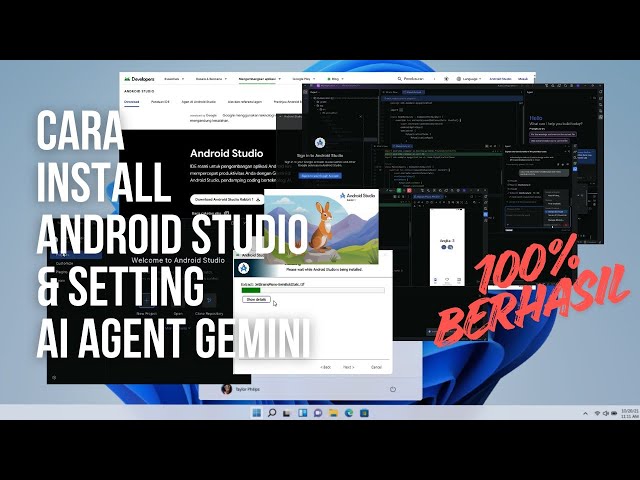
Task: Click the Start menu power button
Action: (x=393, y=389)
